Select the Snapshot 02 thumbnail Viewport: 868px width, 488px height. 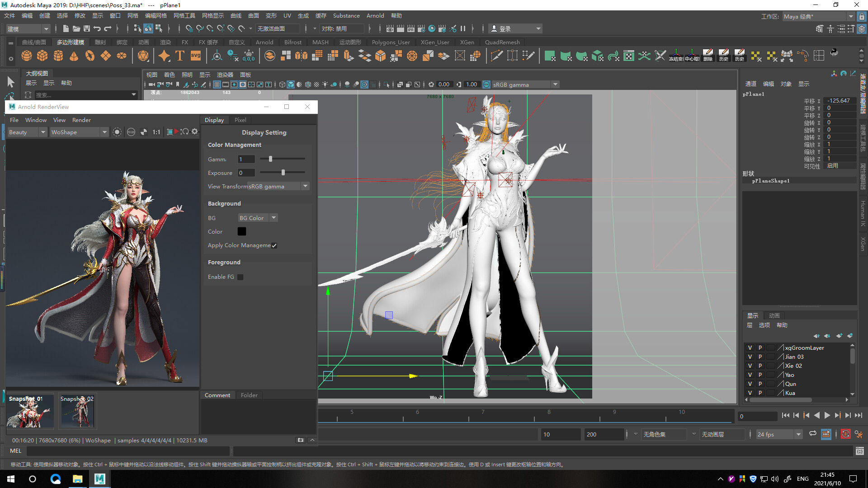point(77,411)
